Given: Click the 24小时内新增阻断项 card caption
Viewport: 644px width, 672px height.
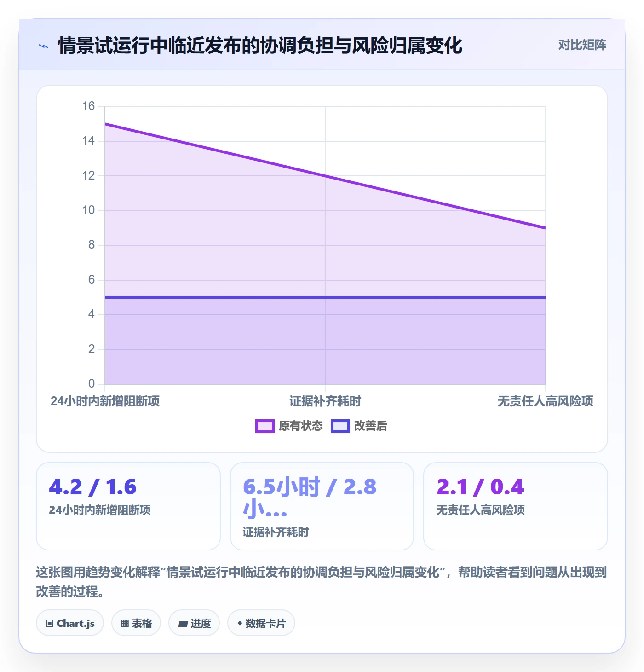Looking at the screenshot, I should pos(100,510).
